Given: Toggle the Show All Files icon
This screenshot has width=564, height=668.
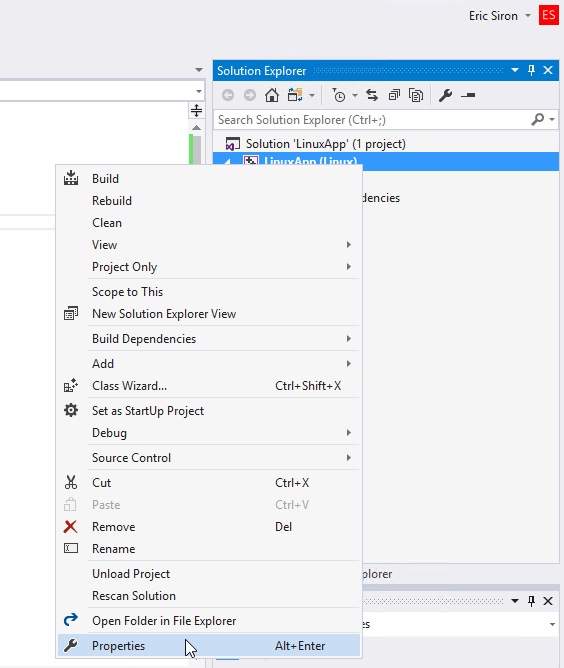Looking at the screenshot, I should click(416, 95).
